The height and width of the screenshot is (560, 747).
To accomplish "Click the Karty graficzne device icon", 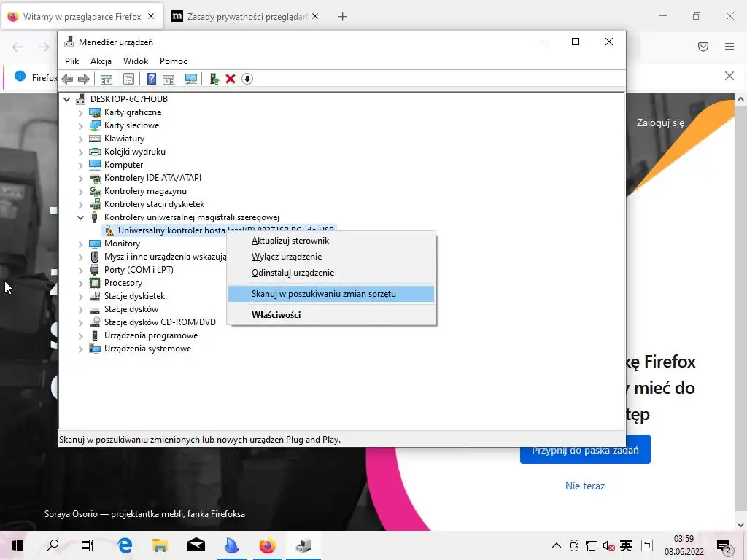I will (x=95, y=112).
